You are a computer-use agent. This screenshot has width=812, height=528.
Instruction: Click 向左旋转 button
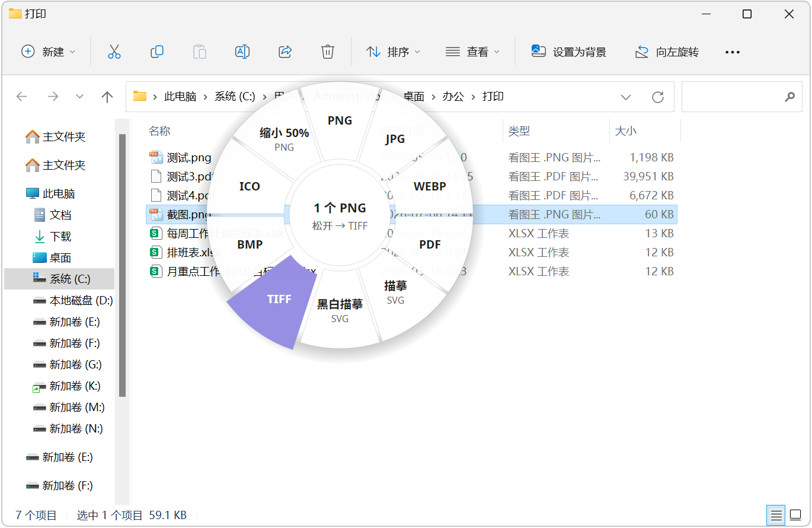(667, 52)
